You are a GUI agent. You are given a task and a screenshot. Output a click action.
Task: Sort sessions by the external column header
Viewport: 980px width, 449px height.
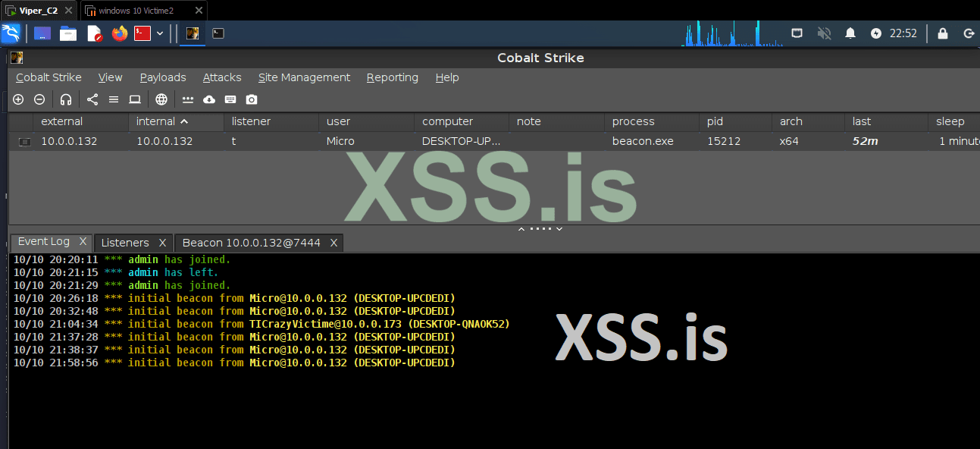[x=81, y=121]
